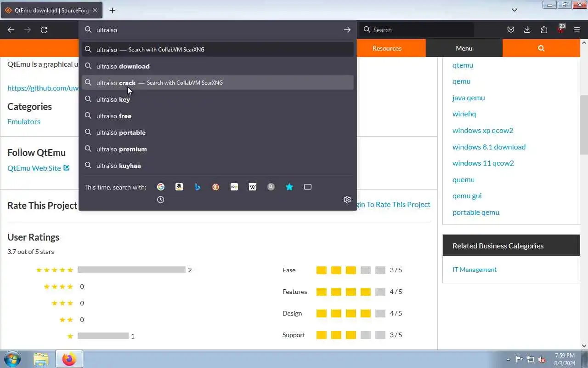The width and height of the screenshot is (588, 368).
Task: Choose suggestion 'ultraiso download'
Action: point(218,66)
